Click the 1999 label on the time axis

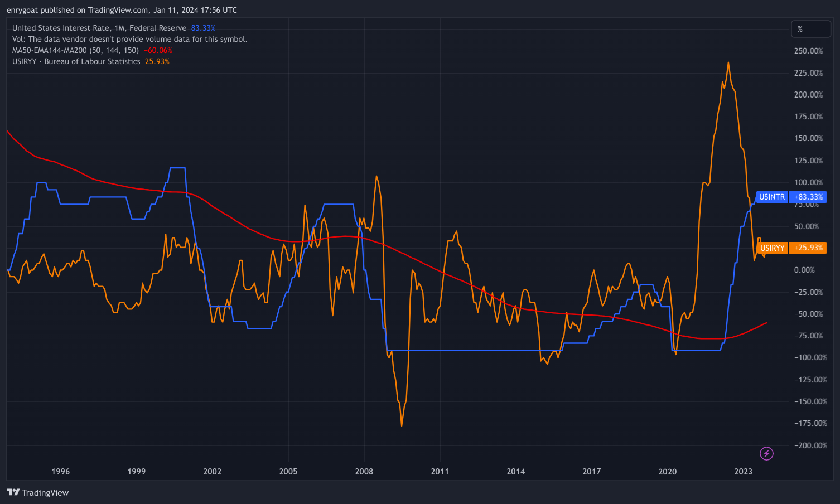click(137, 472)
